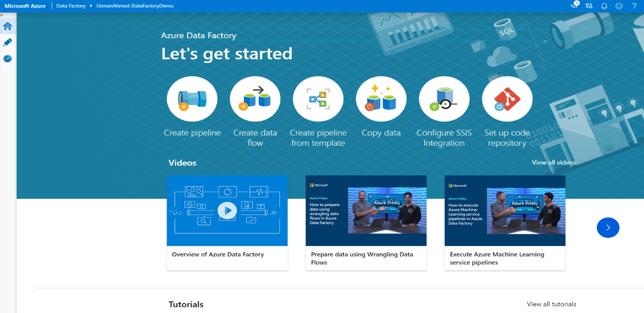Click the Create pipeline from template label

(x=318, y=138)
